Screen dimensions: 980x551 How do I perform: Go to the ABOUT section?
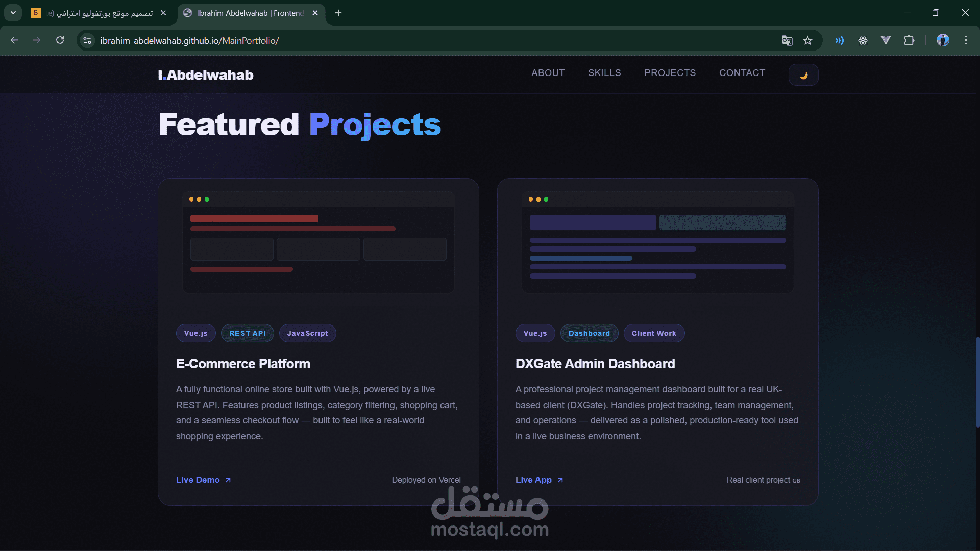pos(548,73)
